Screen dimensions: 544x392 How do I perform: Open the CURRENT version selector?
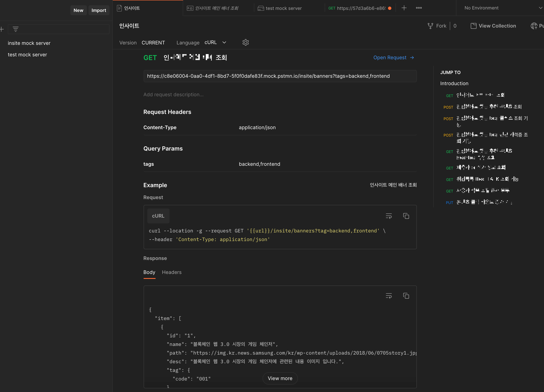tap(153, 43)
